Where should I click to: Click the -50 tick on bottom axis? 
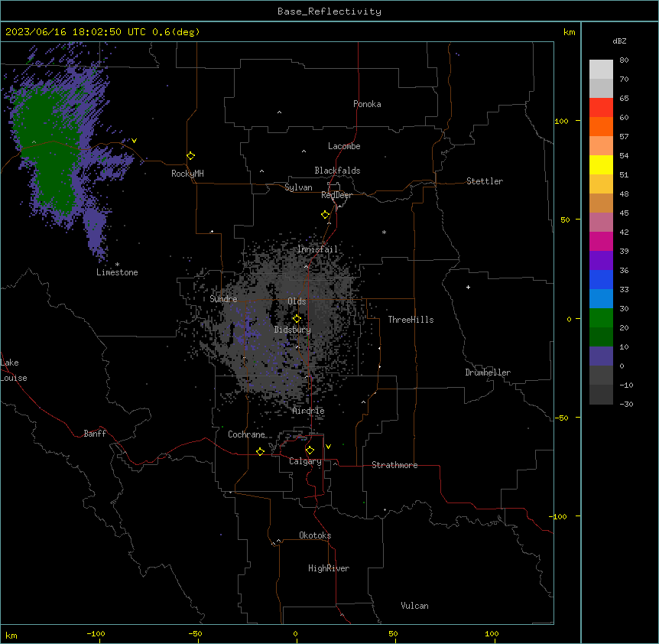(x=195, y=633)
